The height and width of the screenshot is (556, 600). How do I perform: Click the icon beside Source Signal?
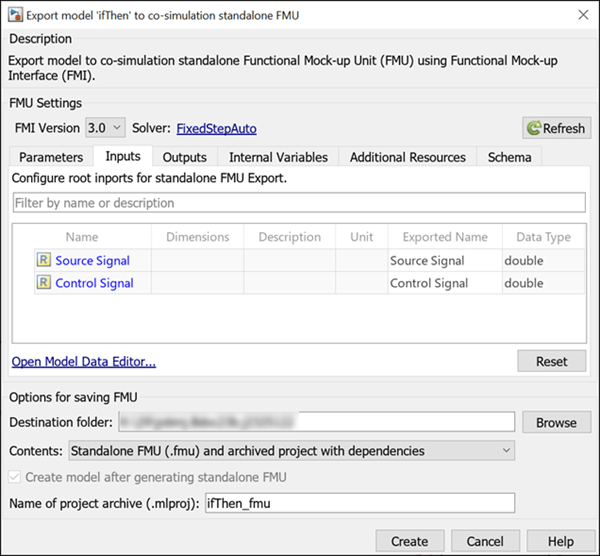point(44,261)
